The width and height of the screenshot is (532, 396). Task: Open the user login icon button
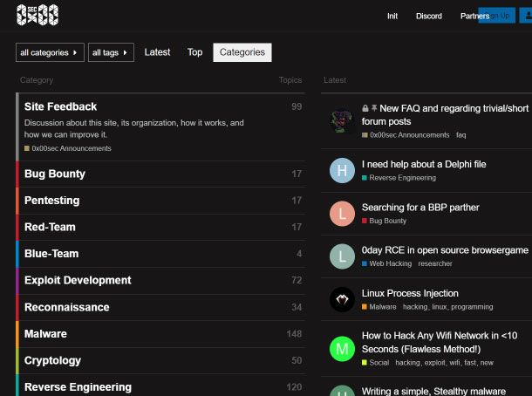point(527,16)
